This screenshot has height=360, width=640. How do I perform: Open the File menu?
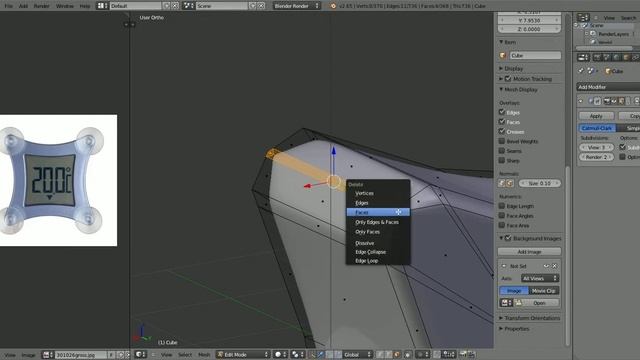tap(8, 6)
